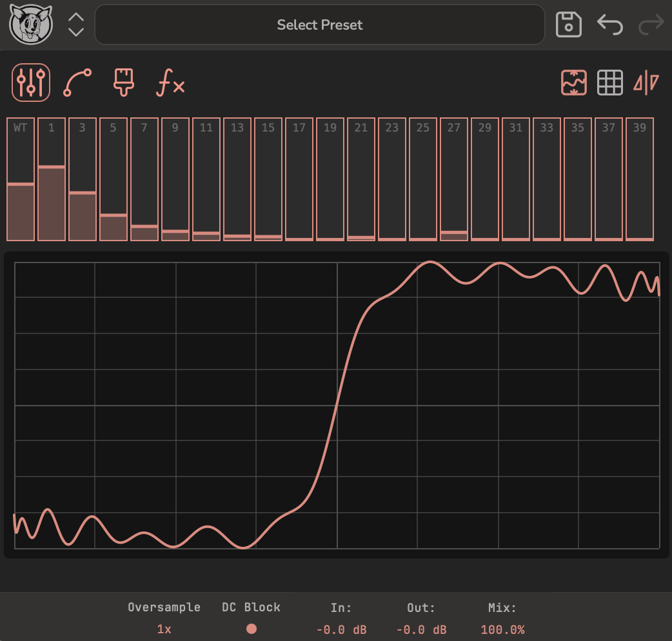Click the down chevron for next preset
The image size is (672, 641).
(x=75, y=31)
